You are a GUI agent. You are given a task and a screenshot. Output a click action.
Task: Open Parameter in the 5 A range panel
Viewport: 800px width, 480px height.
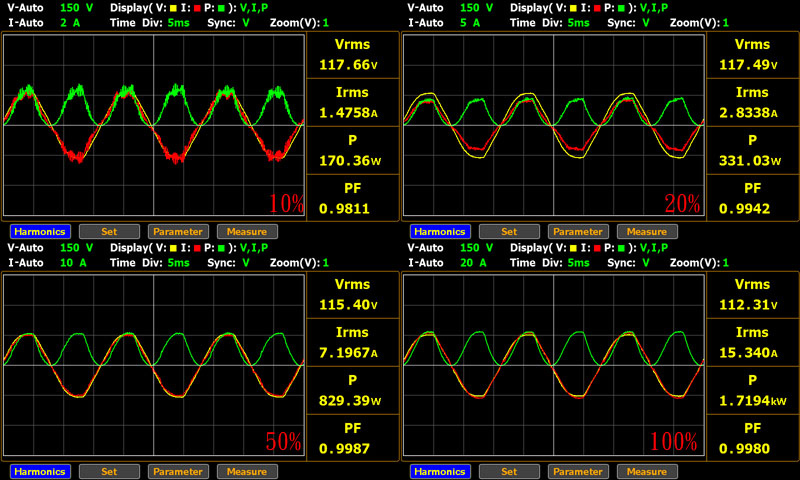(578, 232)
